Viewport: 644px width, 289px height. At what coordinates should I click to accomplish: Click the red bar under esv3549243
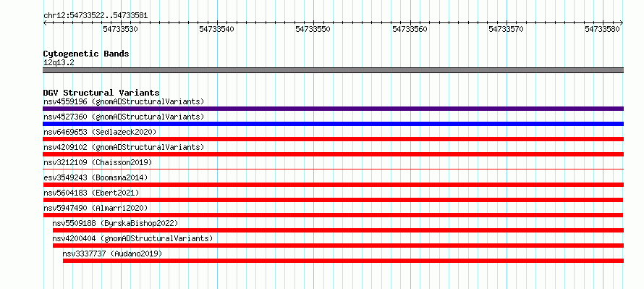[x=333, y=185]
